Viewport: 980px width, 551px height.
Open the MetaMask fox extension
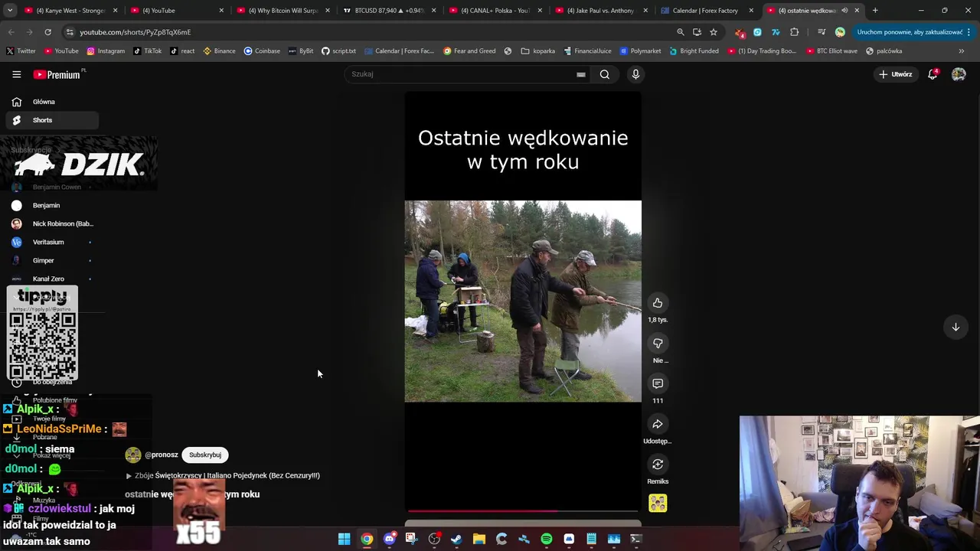click(x=740, y=32)
